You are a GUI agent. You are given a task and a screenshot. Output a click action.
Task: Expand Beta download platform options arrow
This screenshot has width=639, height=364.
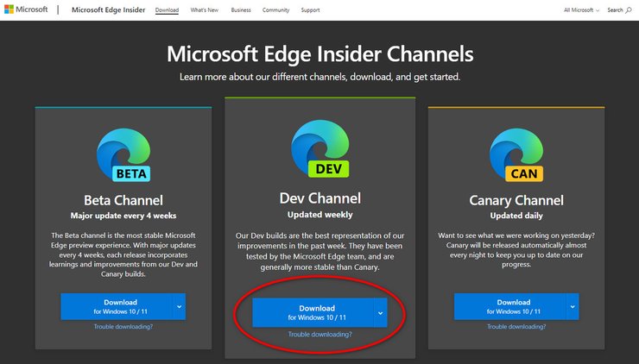coord(180,306)
